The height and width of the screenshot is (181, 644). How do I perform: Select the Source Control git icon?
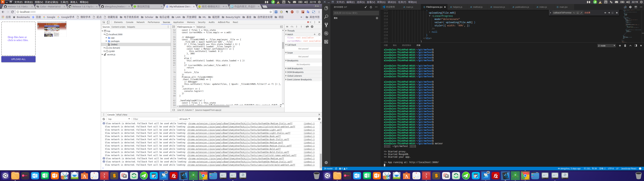click(x=326, y=25)
